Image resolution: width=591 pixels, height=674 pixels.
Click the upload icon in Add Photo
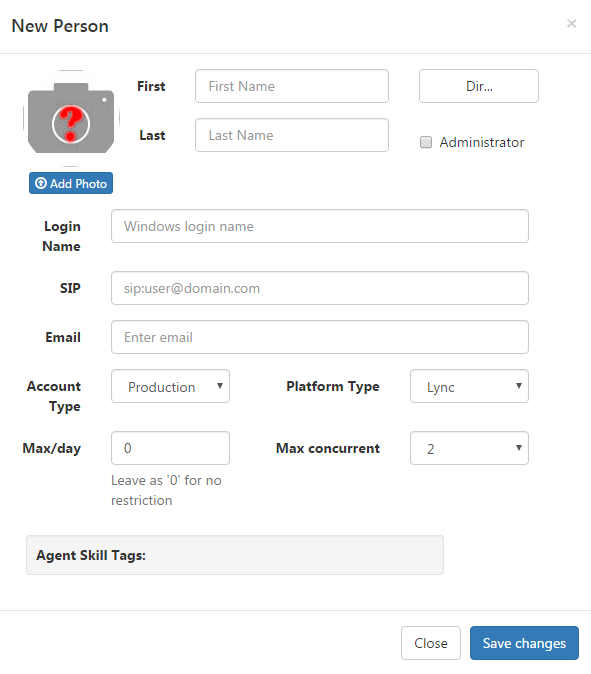41,183
